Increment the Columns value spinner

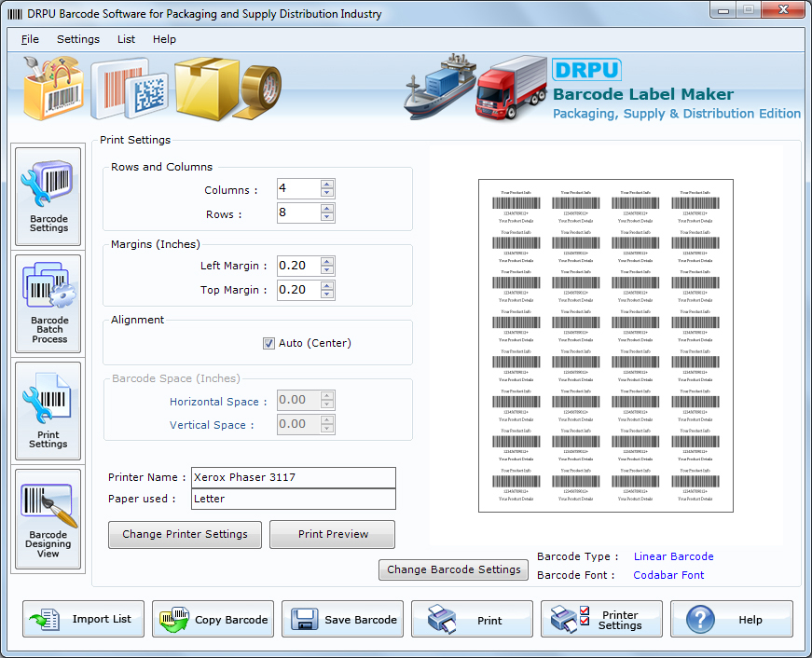pos(326,184)
